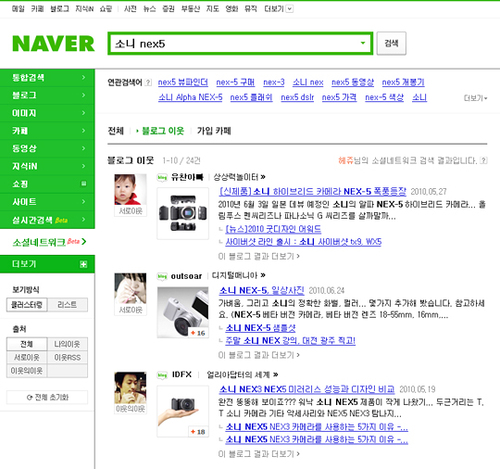Select 이웃의이웃 source filter
Image resolution: width=500 pixels, height=469 pixels.
click(x=27, y=371)
